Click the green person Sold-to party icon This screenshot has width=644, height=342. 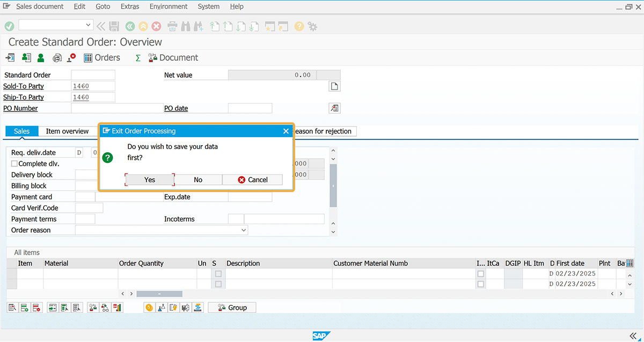pyautogui.click(x=40, y=58)
